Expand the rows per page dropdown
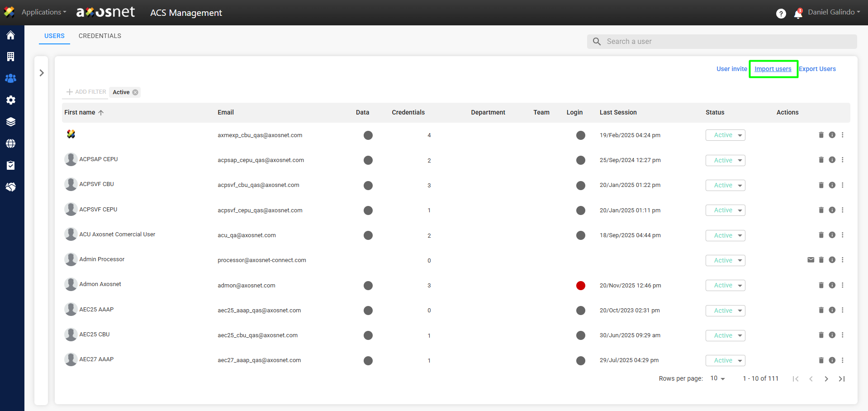 [717, 378]
